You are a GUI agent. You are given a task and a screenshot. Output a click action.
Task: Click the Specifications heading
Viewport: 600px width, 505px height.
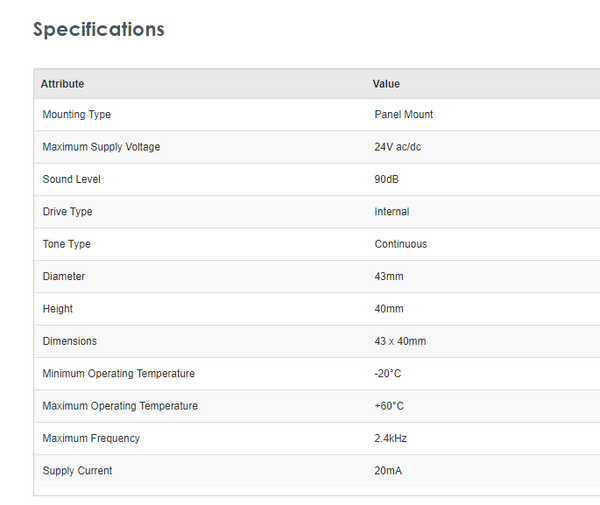98,30
